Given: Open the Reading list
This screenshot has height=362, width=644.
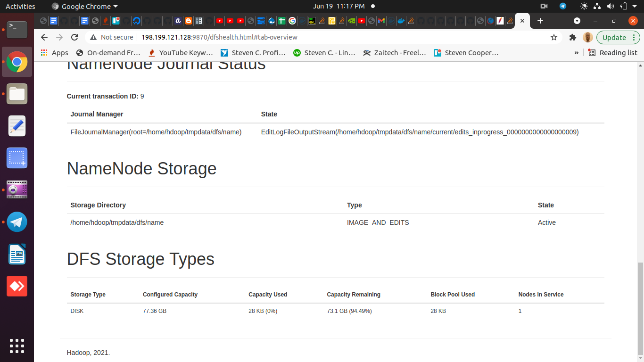Looking at the screenshot, I should point(613,53).
